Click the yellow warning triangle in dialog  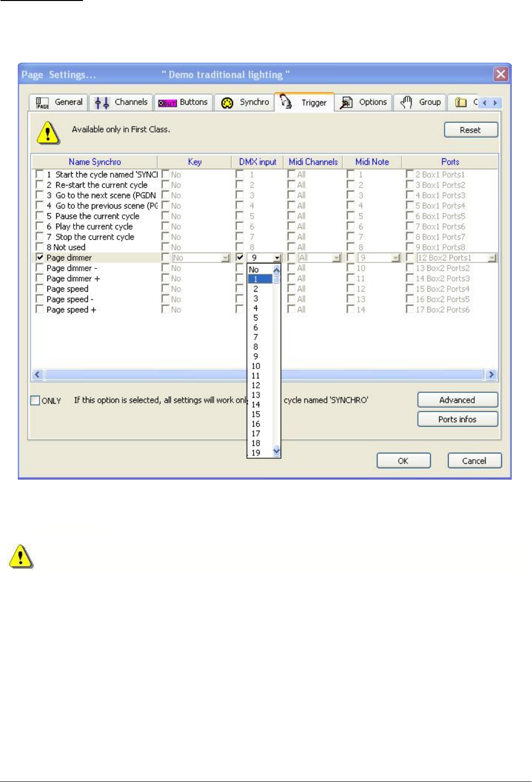[48, 133]
